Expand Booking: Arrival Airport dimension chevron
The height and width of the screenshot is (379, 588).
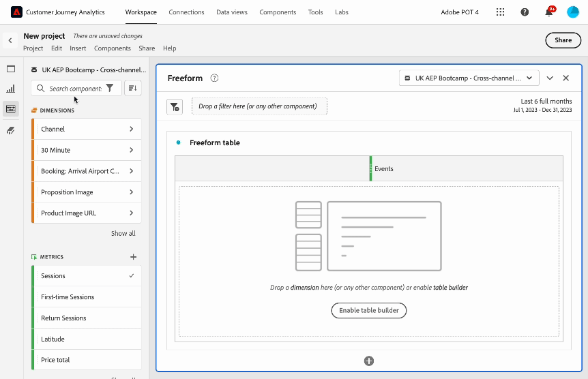(x=131, y=171)
